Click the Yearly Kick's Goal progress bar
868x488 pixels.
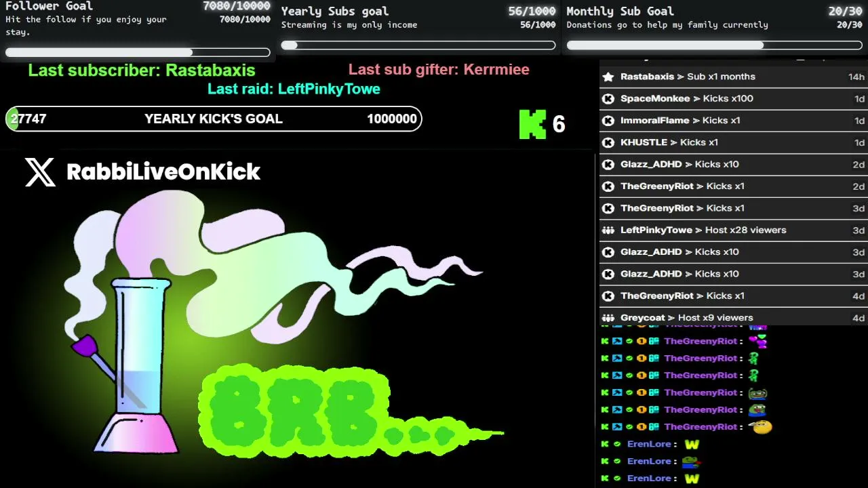tap(214, 119)
